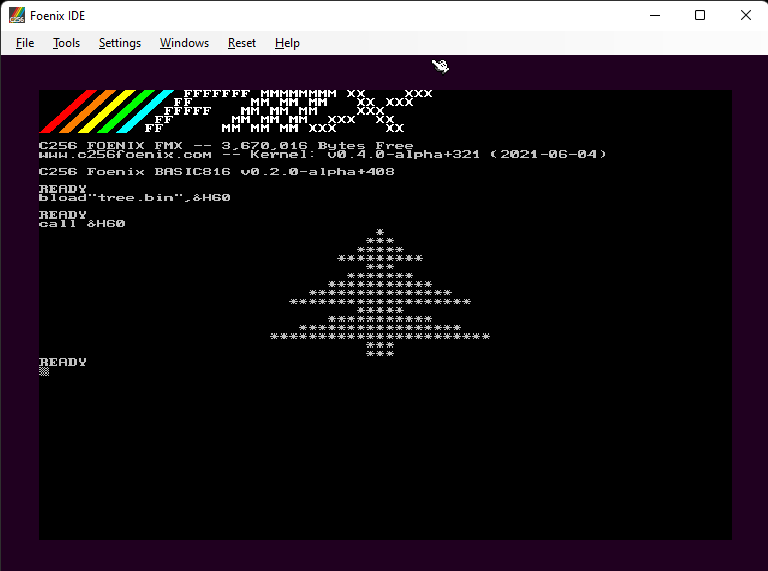768x571 pixels.
Task: Click the call &H60 command line
Action: point(82,223)
